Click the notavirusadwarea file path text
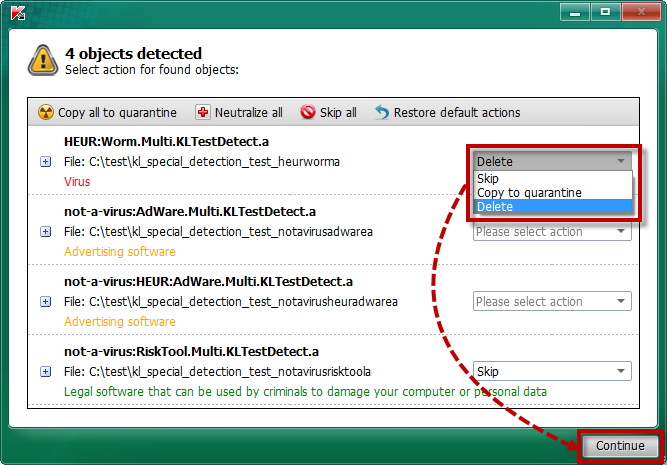Screen dimensions: 667x465 [218, 232]
